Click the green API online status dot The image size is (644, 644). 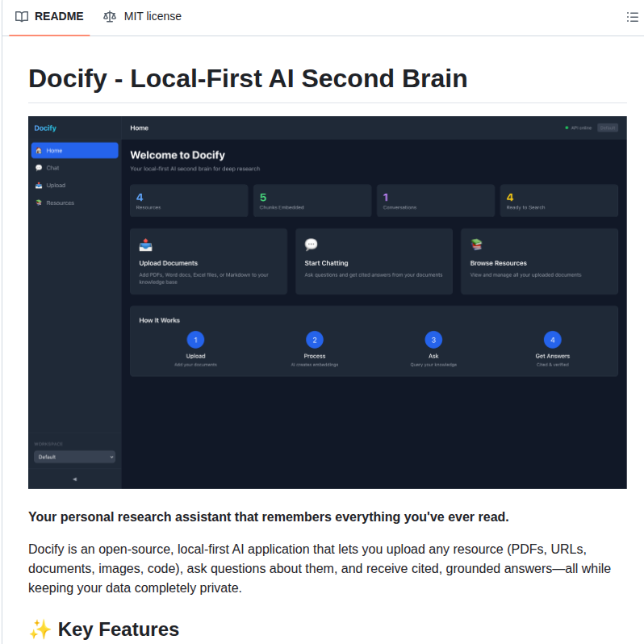[x=567, y=128]
